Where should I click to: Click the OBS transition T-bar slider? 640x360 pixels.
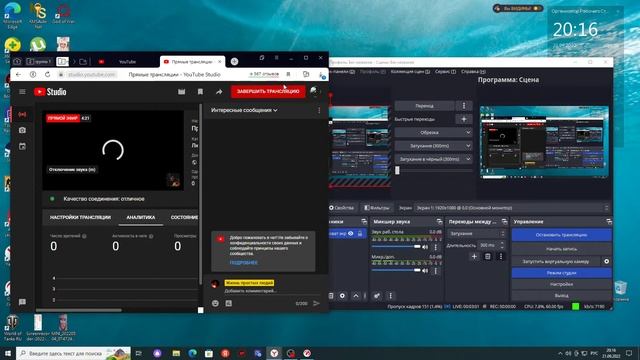click(433, 170)
